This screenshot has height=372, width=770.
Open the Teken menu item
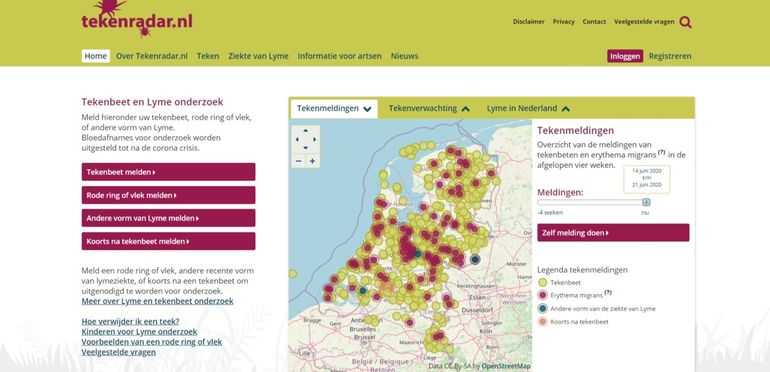tap(208, 56)
